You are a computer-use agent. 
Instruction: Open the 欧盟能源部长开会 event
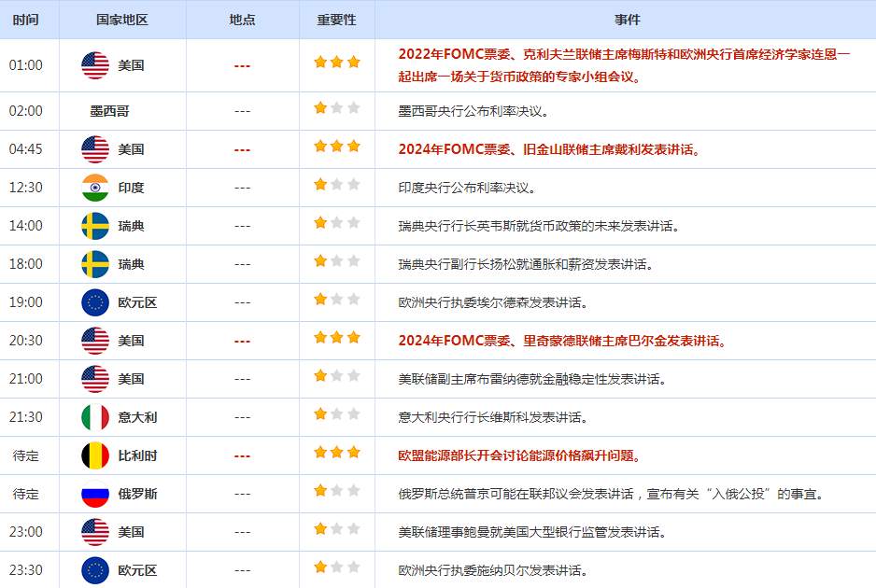[519, 455]
